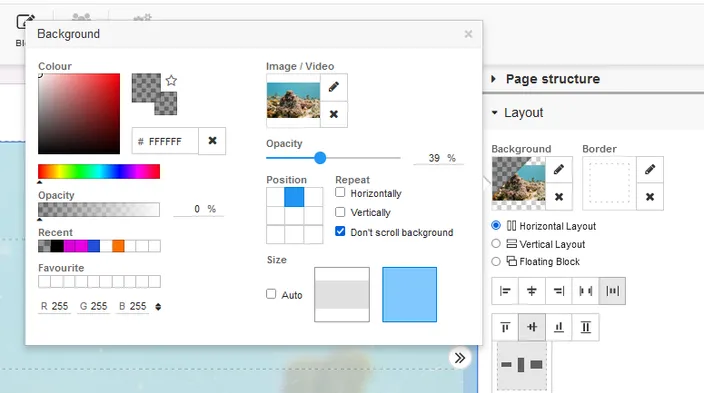Enable Repeat Horizontally checkbox
The width and height of the screenshot is (704, 393).
click(340, 193)
